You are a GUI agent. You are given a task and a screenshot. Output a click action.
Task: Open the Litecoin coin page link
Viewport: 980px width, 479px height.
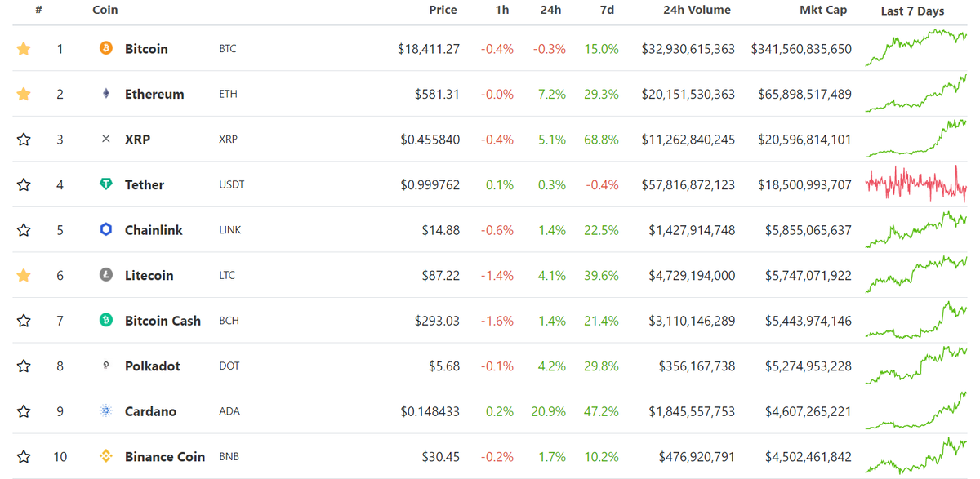click(149, 275)
